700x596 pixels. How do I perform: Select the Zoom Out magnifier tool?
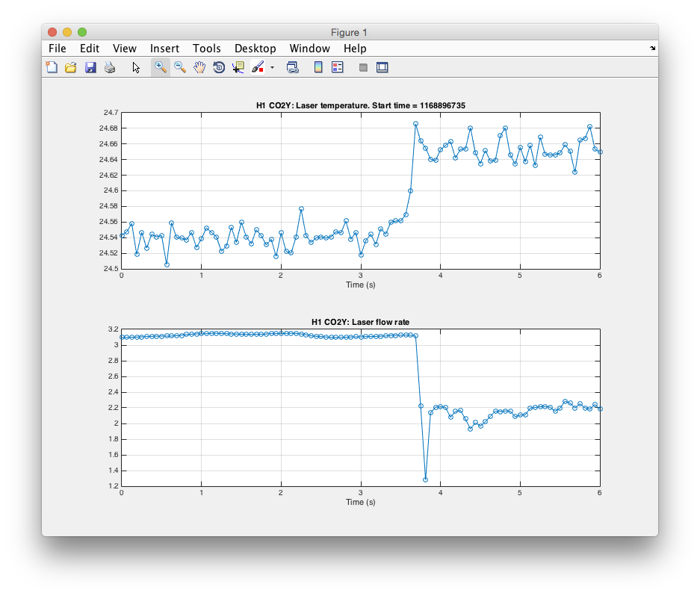point(180,67)
